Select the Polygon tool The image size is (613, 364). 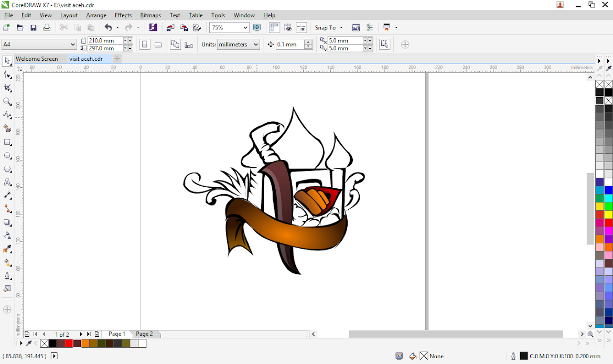(x=7, y=169)
